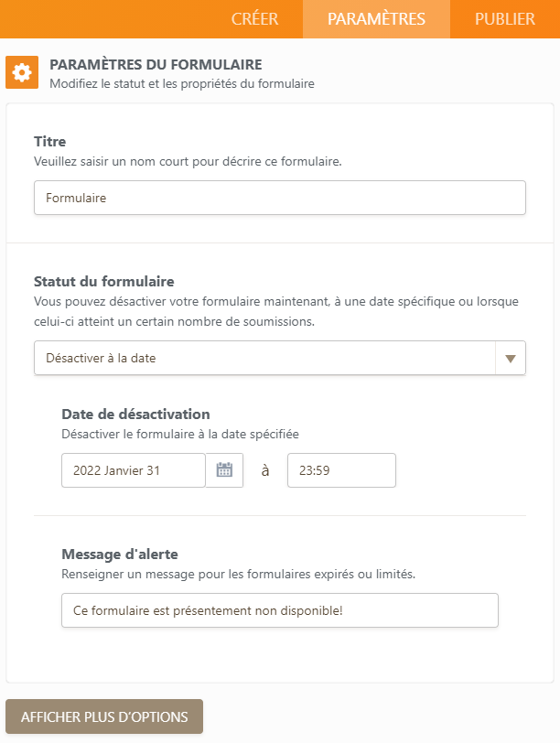Open the calendar date picker icon
This screenshot has width=560, height=743.
tap(224, 470)
